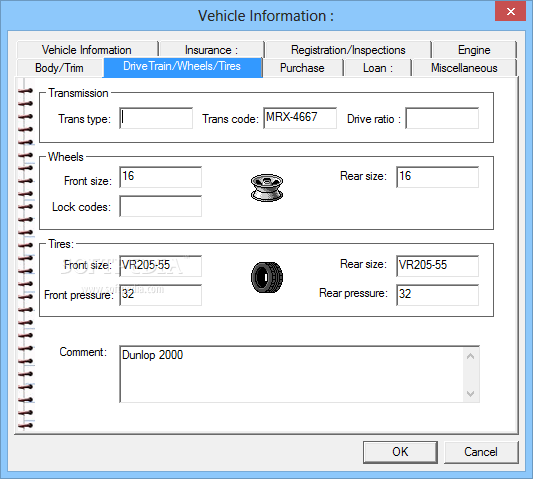The width and height of the screenshot is (533, 479).
Task: Focus the Trans type field
Action: click(x=156, y=118)
